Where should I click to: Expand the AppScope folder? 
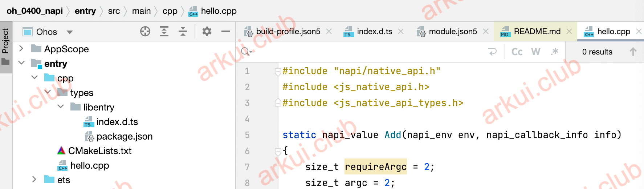tap(21, 48)
